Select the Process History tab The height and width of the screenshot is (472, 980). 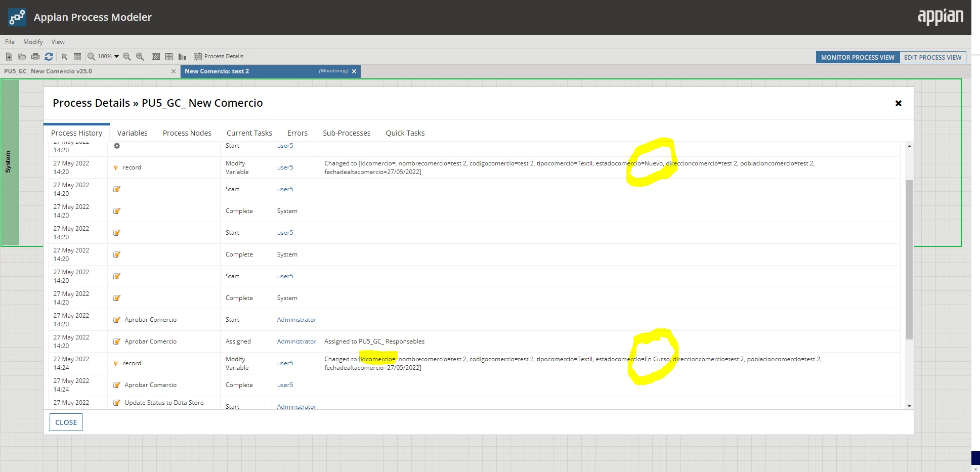76,133
